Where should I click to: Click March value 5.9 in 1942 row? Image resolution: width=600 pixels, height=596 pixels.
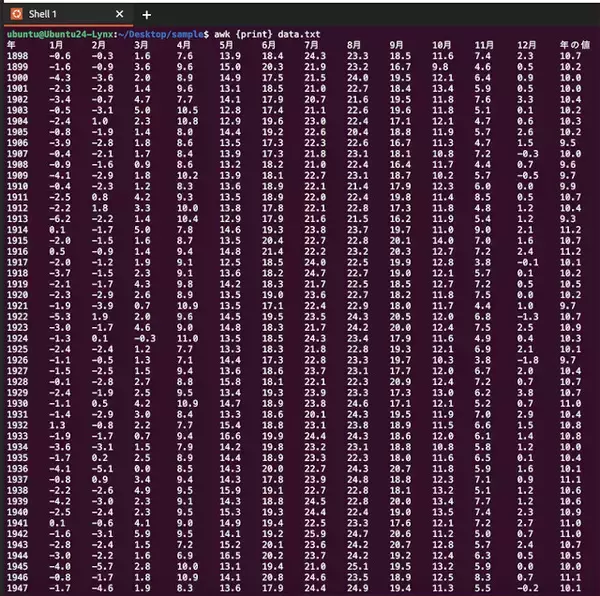142,534
